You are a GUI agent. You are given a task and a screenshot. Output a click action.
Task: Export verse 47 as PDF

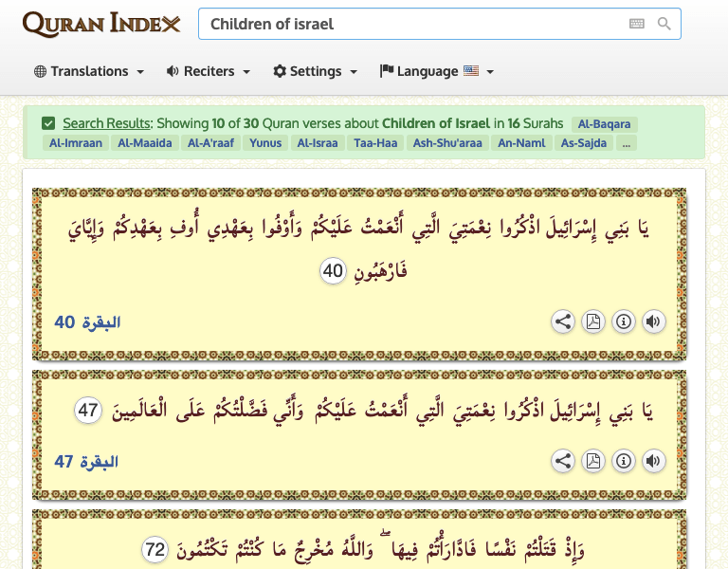coord(592,461)
